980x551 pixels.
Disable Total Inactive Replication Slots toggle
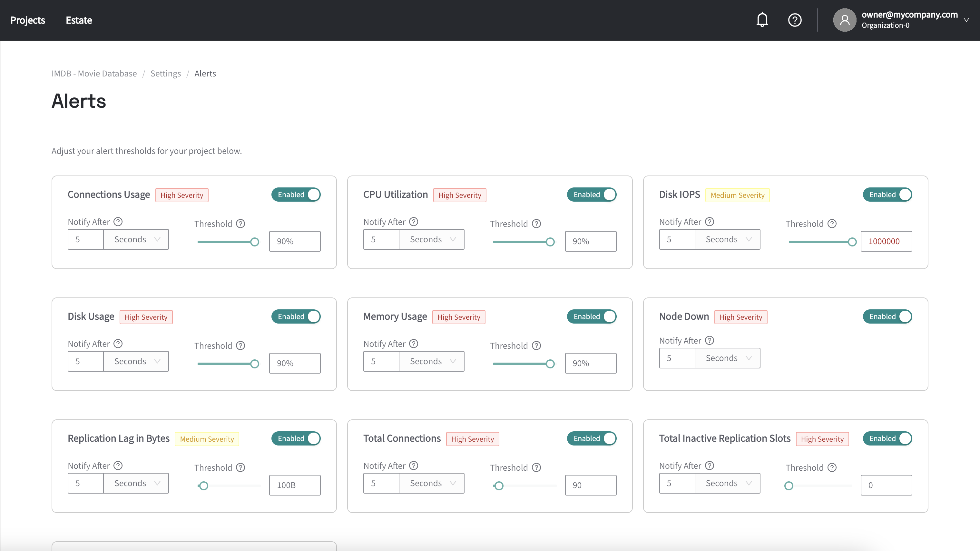click(x=887, y=438)
